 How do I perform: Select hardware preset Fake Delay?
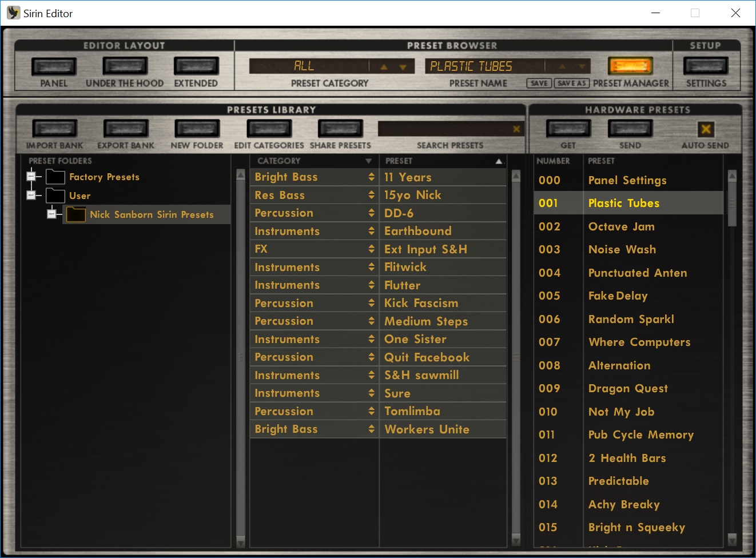pyautogui.click(x=628, y=296)
